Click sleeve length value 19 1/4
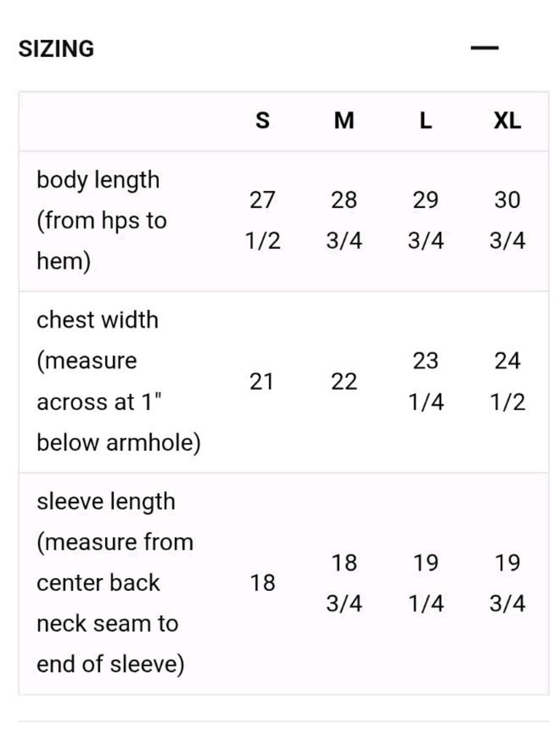560x747 pixels. click(x=426, y=583)
